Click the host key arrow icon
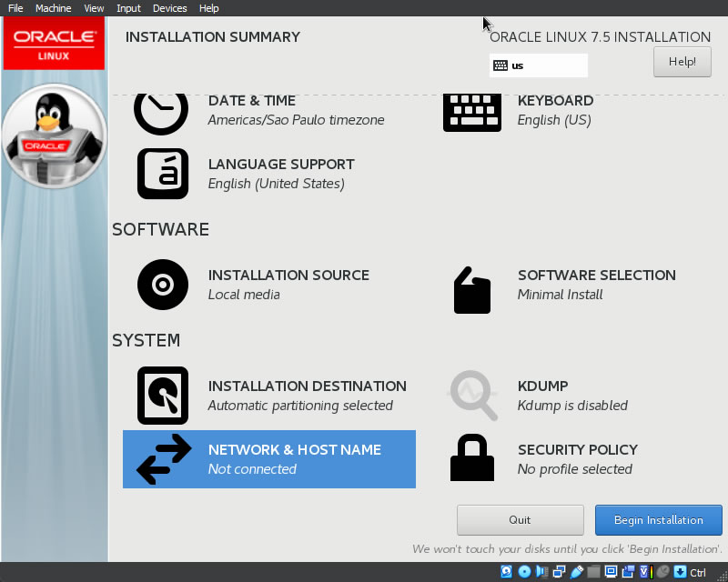This screenshot has width=728, height=582. click(680, 571)
